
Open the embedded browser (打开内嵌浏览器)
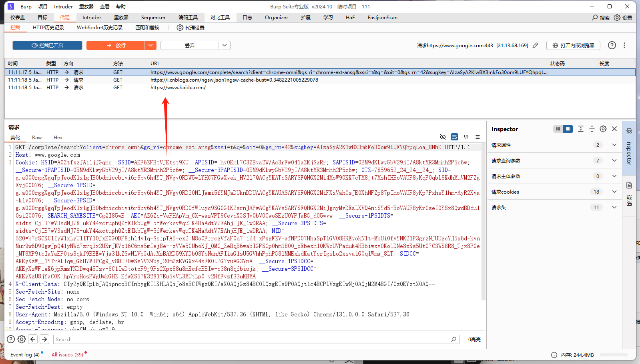click(x=573, y=45)
